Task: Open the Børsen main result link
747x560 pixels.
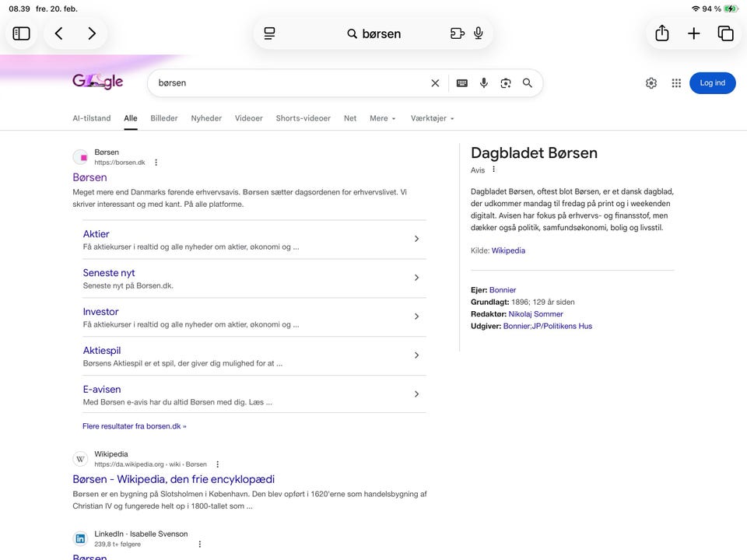Action: click(x=89, y=177)
